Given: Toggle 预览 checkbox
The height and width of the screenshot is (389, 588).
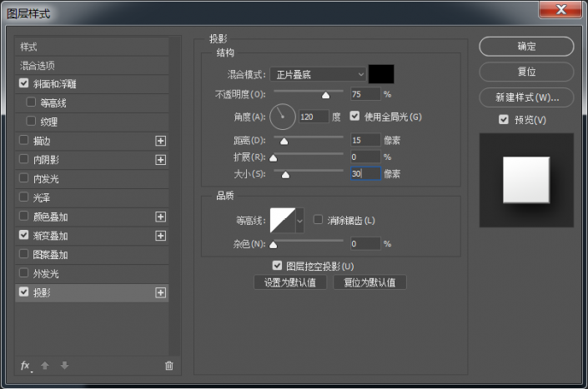Looking at the screenshot, I should (x=504, y=119).
